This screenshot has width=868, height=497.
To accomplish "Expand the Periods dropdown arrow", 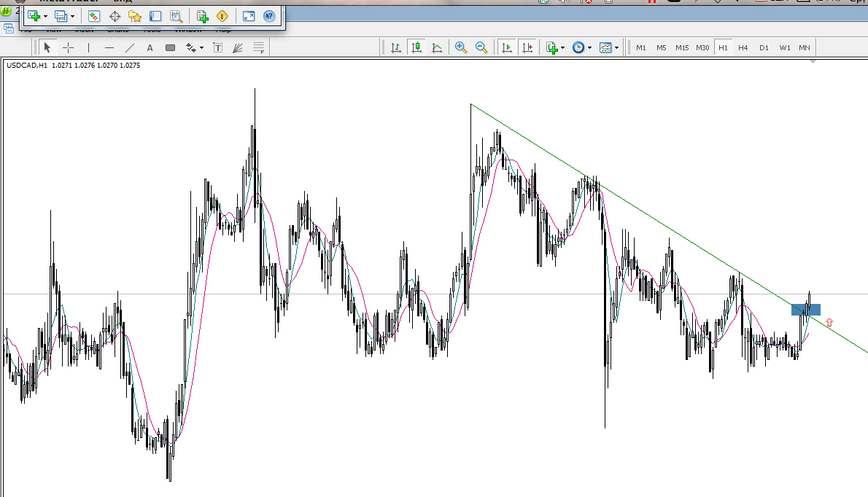I will (x=589, y=48).
